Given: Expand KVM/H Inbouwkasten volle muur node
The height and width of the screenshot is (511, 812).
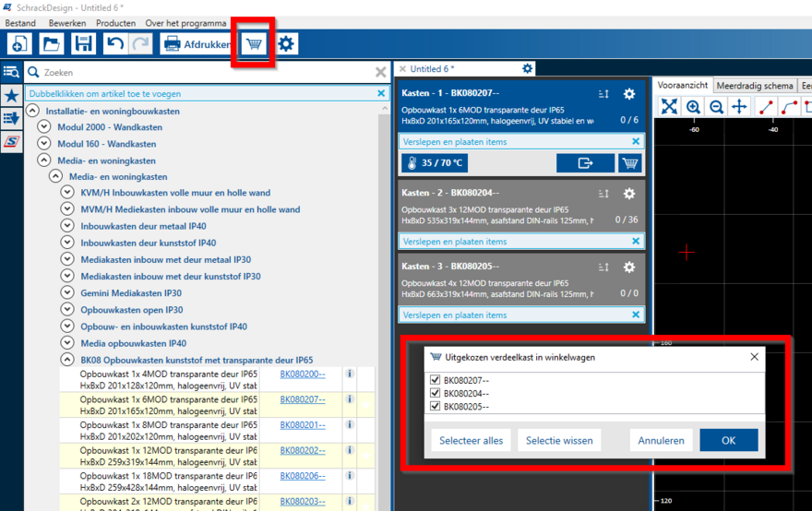Looking at the screenshot, I should pyautogui.click(x=66, y=192).
